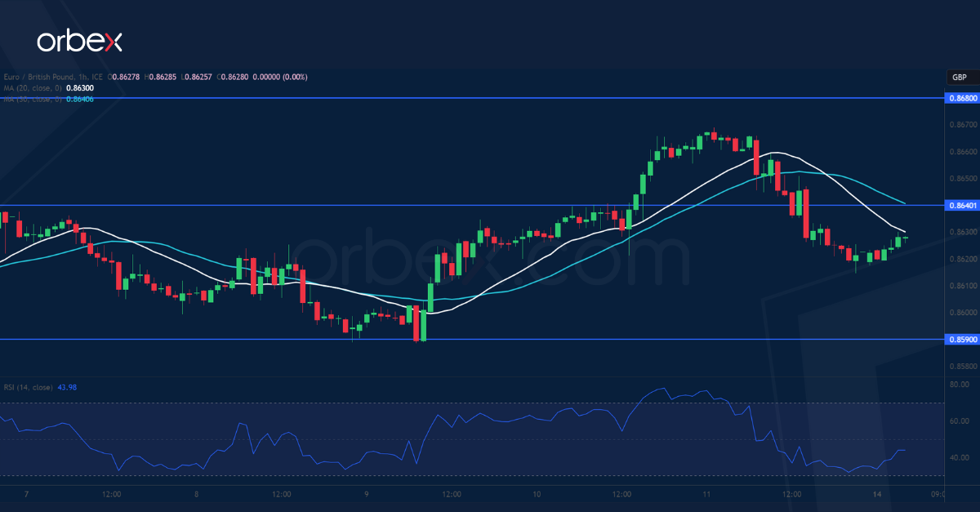Click the 0.86401 horizontal line price label
The image size is (980, 512).
(962, 206)
